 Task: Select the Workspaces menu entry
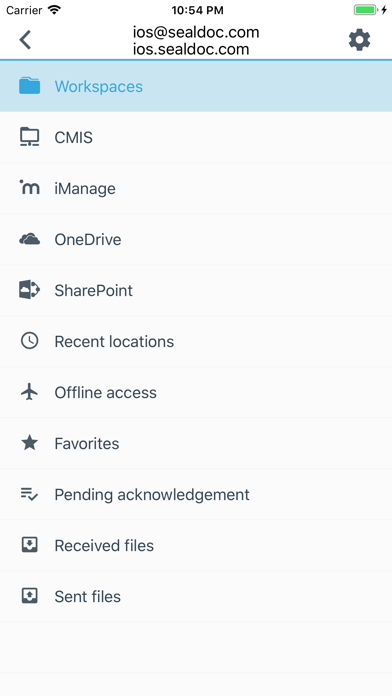(x=196, y=86)
